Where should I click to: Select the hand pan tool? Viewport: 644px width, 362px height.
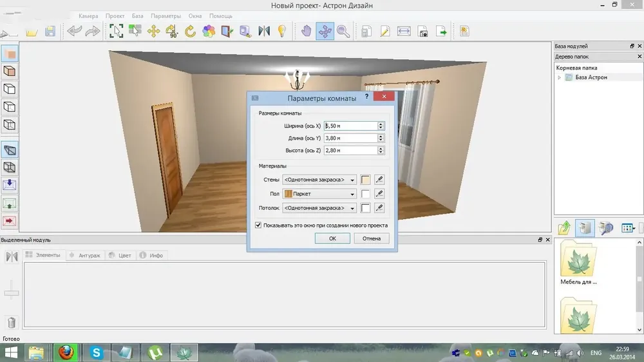pyautogui.click(x=306, y=31)
